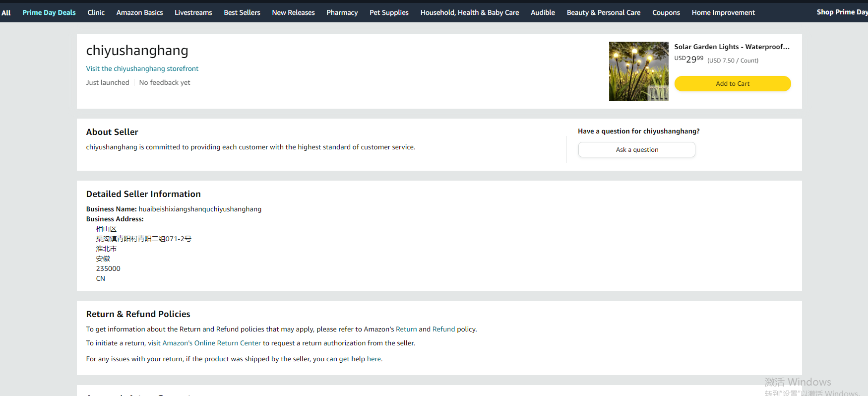Go to Best Sellers
This screenshot has width=868, height=396.
coord(242,12)
